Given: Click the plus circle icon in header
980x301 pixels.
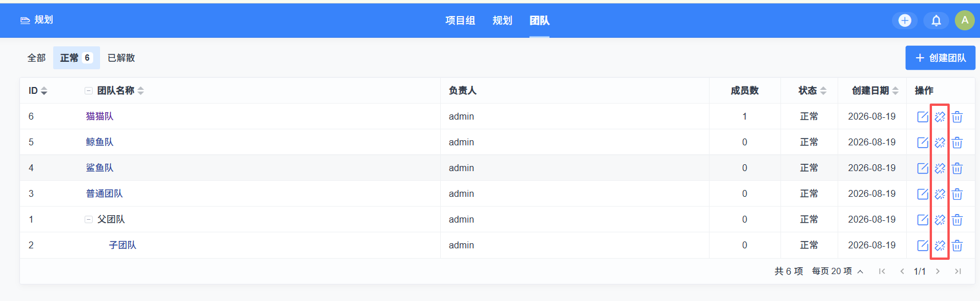Looking at the screenshot, I should (905, 21).
